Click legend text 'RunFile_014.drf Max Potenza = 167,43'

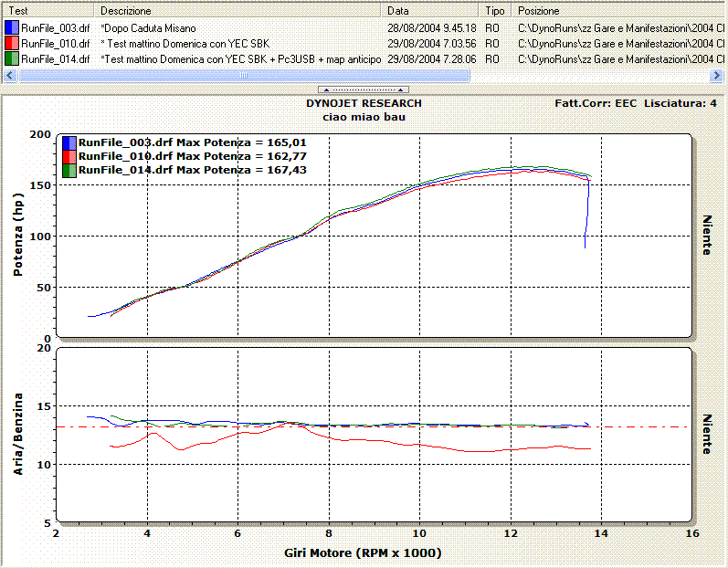(192, 170)
